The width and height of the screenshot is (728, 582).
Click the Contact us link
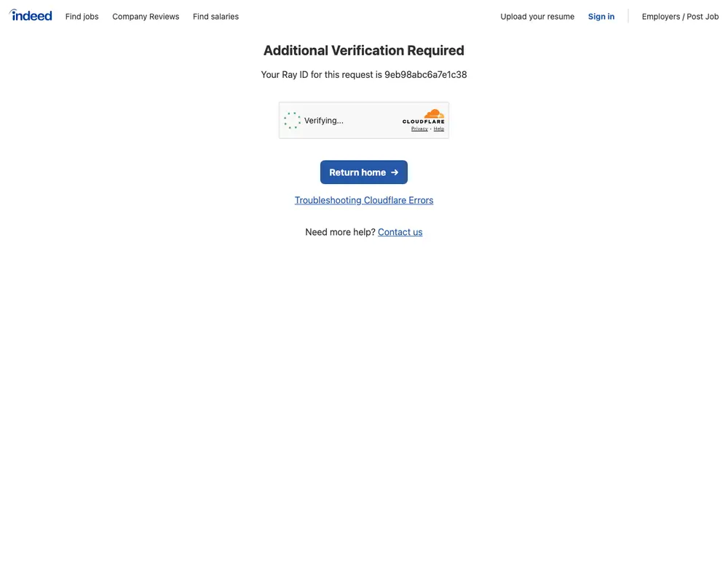coord(400,232)
